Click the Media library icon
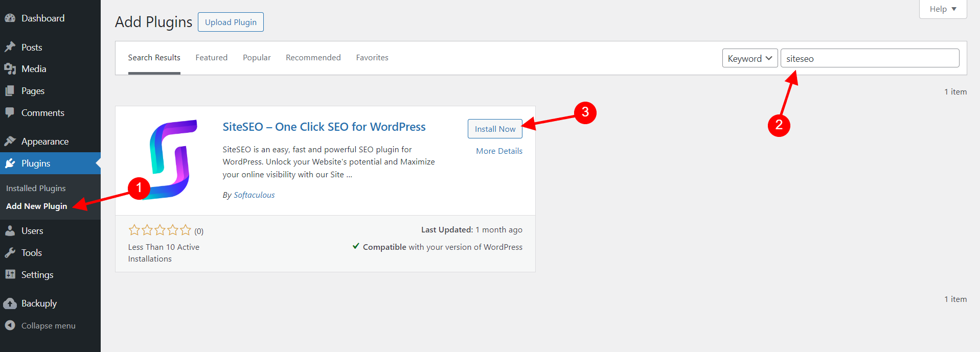 click(10, 69)
